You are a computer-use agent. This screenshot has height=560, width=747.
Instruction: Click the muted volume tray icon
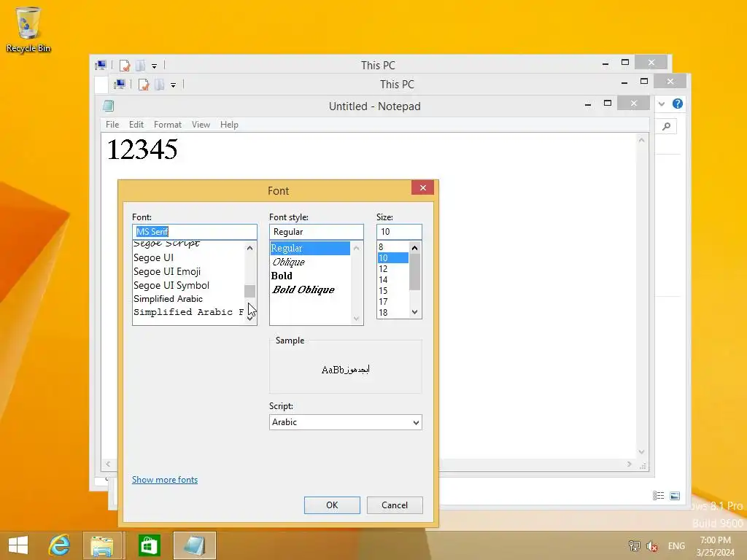coord(652,545)
